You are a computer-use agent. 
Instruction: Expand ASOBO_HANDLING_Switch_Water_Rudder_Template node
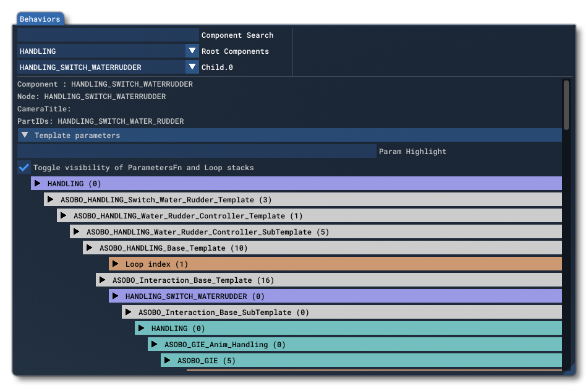click(x=49, y=199)
